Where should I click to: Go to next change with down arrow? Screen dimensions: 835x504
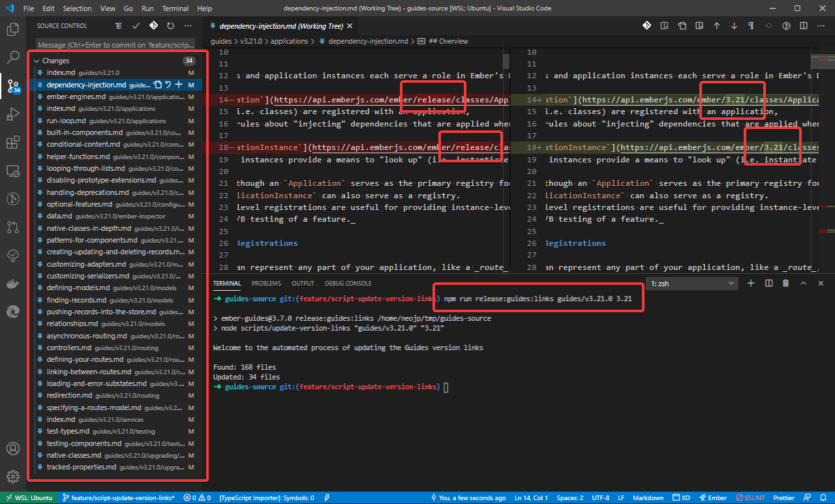734,26
